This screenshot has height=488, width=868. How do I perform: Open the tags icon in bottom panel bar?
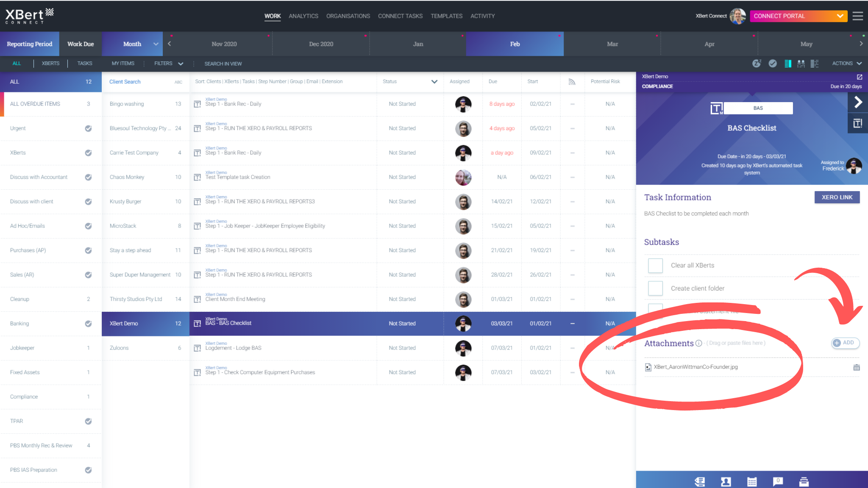tap(700, 482)
